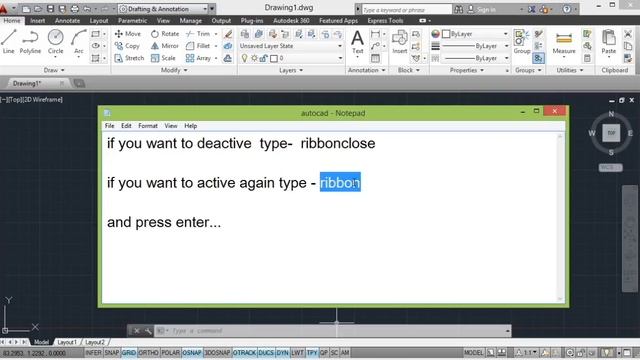Expand the Annotation panel

point(366,70)
